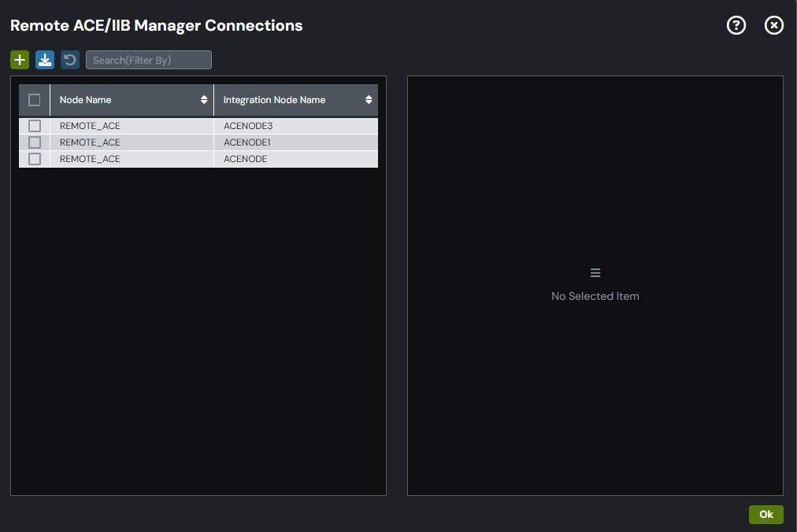This screenshot has height=532, width=797.
Task: Close the Remote ACE/IIB Manager Connections dialog
Action: tap(773, 25)
